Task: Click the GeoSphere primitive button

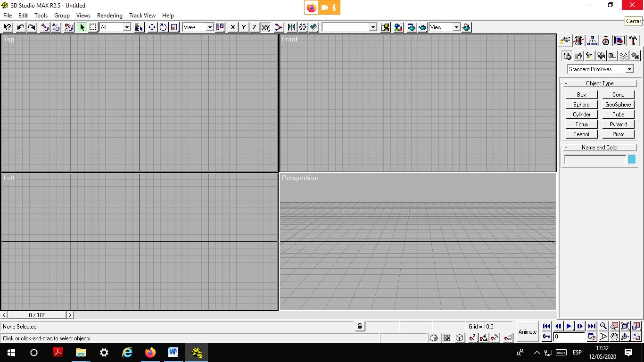Action: (x=618, y=104)
